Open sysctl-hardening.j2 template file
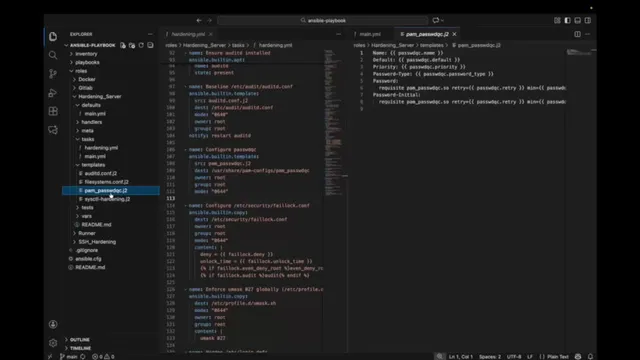Image resolution: width=640 pixels, height=360 pixels. [107, 199]
